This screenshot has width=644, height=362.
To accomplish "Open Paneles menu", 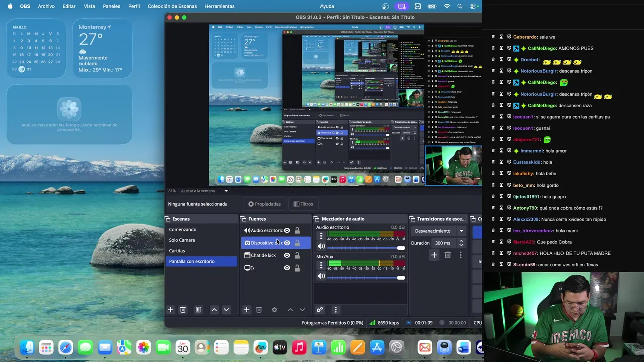I will click(111, 6).
